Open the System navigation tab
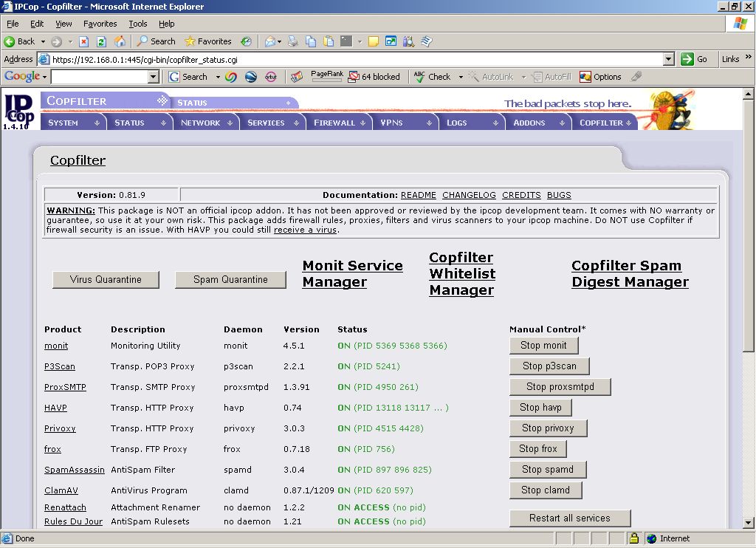This screenshot has width=756, height=548. [73, 123]
